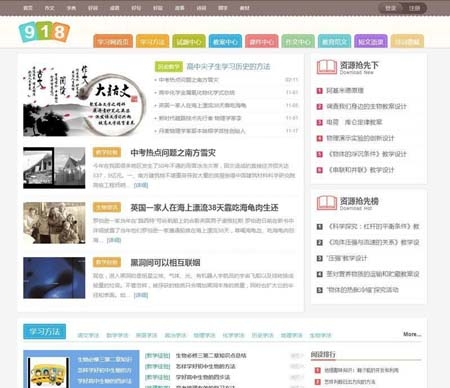
Task: Open 物理演示实验的创新设计 download item
Action: [x=360, y=138]
